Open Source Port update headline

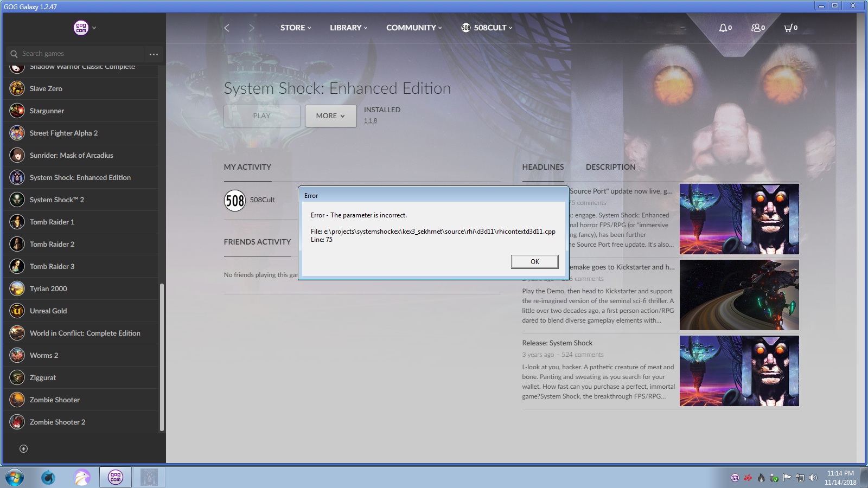point(621,191)
